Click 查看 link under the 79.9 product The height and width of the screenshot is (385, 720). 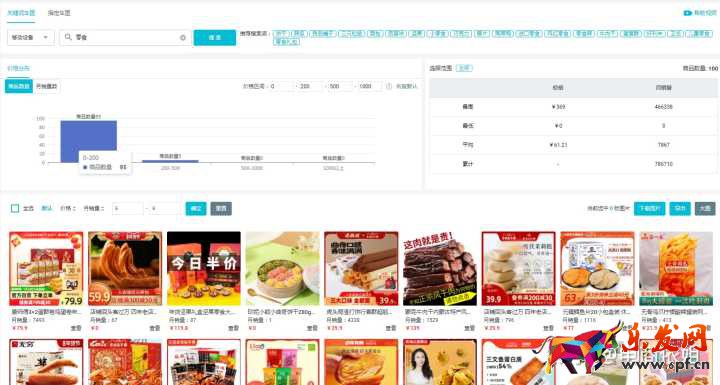tap(76, 328)
